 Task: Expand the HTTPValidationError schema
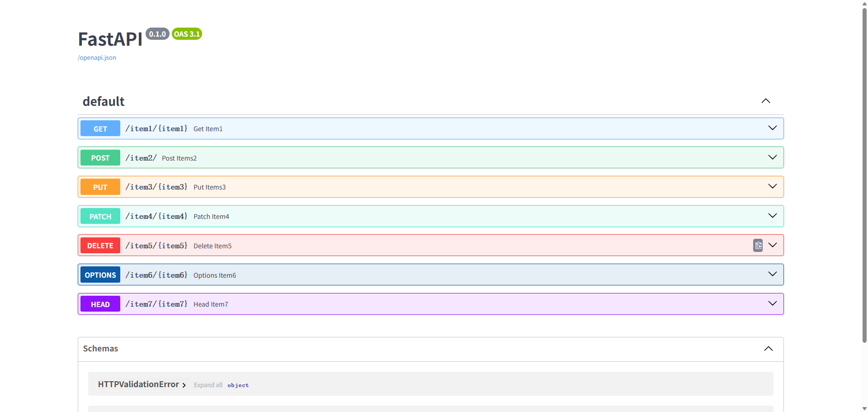pyautogui.click(x=184, y=385)
